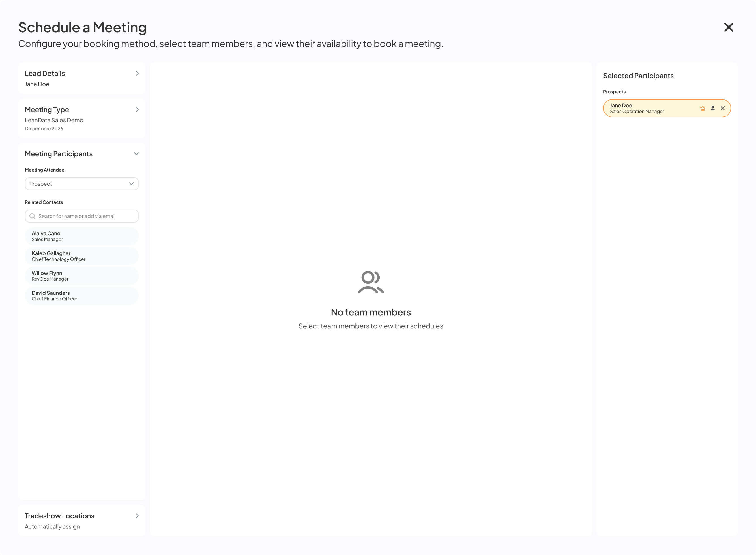Click the LeanData Sales Demo text
Viewport: 756px width, 555px height.
(54, 120)
